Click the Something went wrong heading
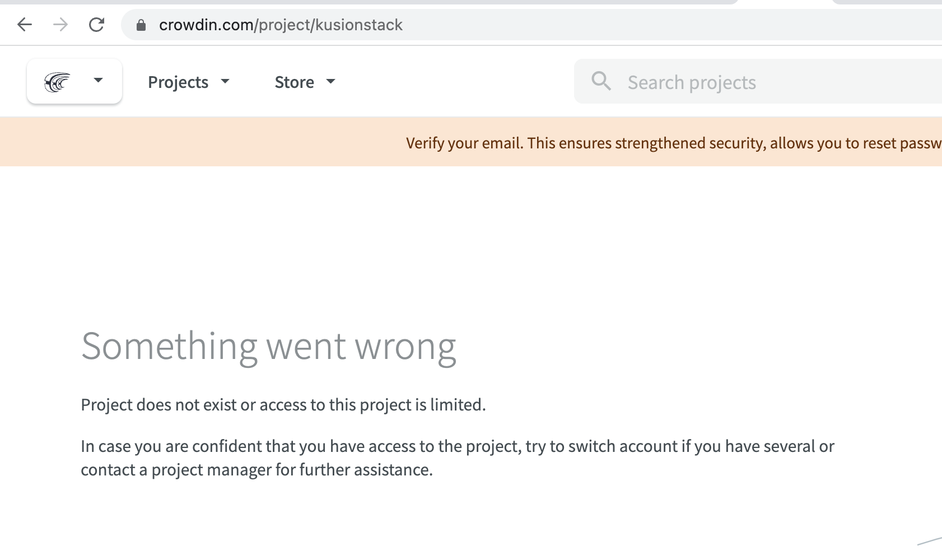The image size is (942, 560). (x=270, y=346)
